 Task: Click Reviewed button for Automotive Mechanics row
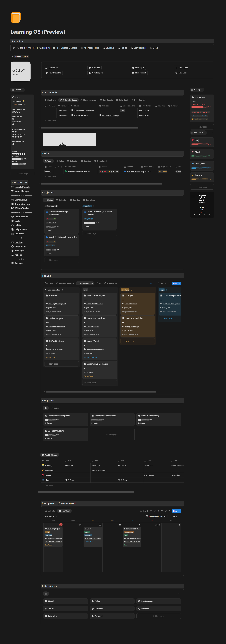(x=62, y=110)
